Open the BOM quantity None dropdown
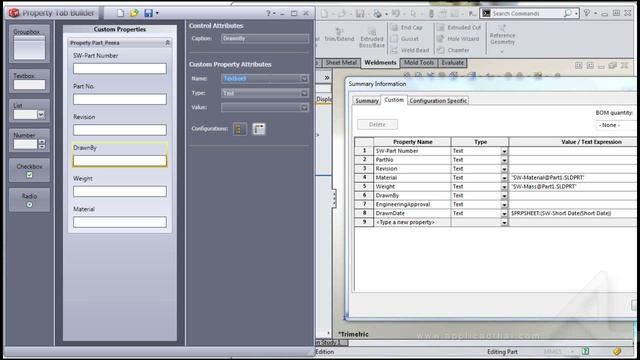 tap(616, 125)
